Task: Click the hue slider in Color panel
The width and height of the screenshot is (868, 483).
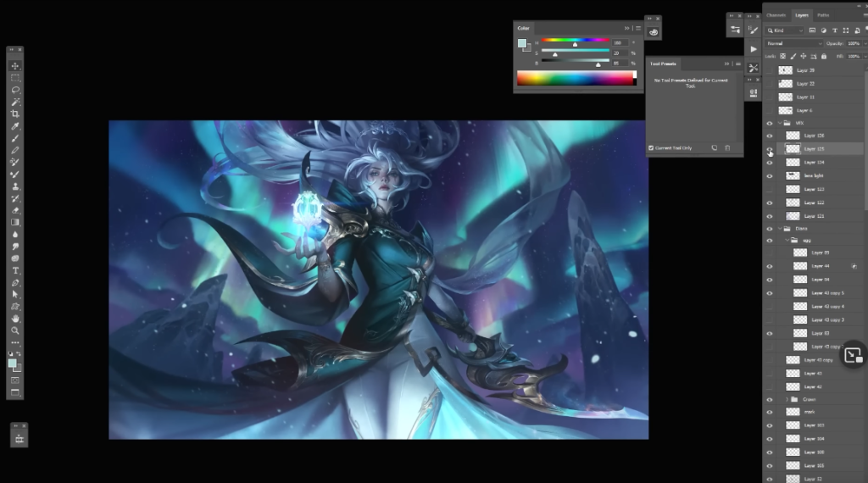Action: (576, 40)
